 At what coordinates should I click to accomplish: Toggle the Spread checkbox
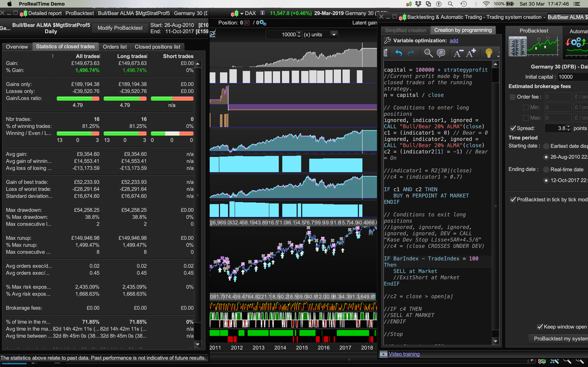(513, 128)
